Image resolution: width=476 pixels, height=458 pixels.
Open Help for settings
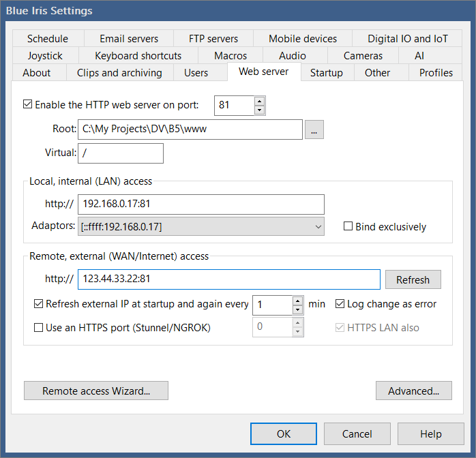[x=431, y=433]
